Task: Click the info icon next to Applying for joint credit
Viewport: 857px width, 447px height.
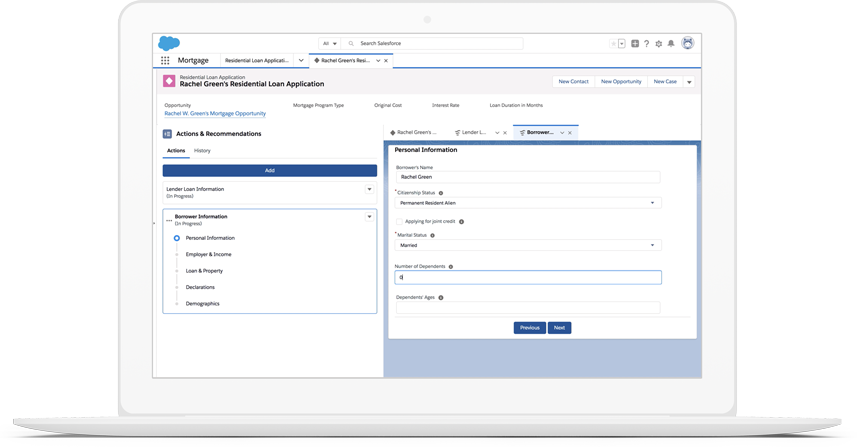Action: point(461,222)
